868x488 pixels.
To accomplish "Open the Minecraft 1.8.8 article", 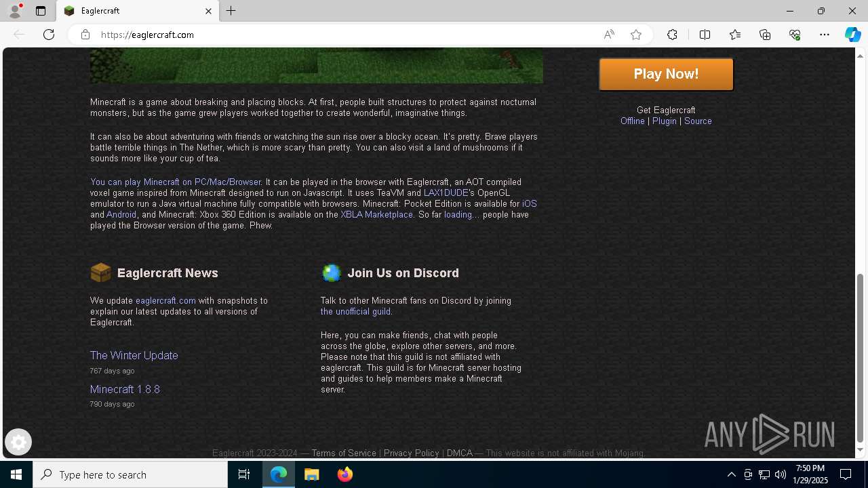I will 125,389.
